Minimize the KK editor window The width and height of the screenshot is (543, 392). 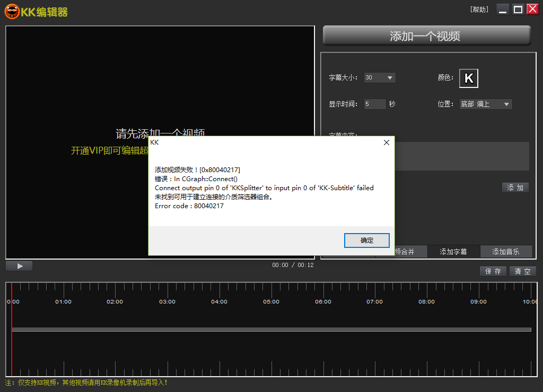[503, 10]
